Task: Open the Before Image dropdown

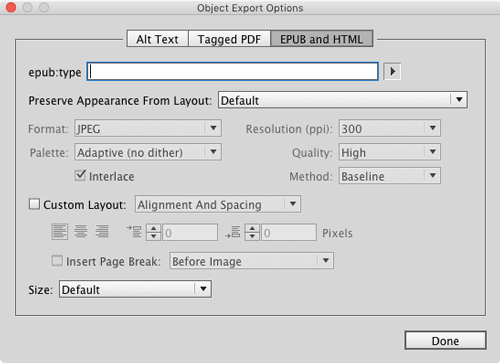Action: coord(251,261)
